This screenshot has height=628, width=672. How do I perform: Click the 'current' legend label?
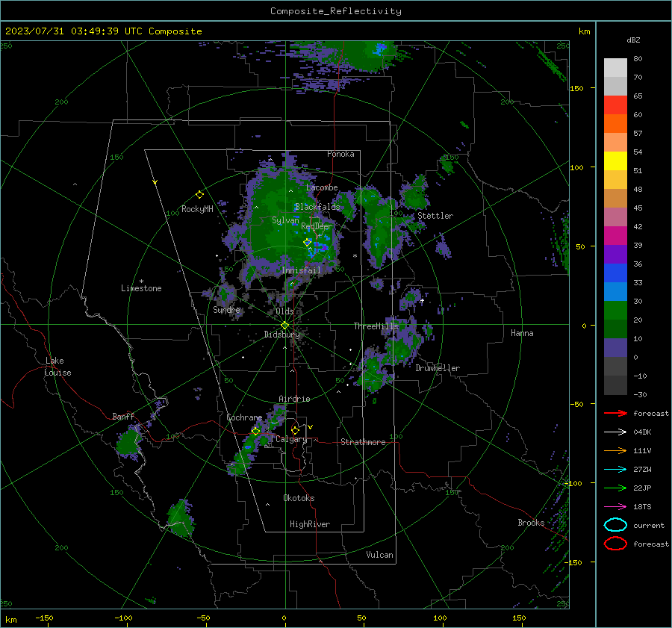click(649, 525)
